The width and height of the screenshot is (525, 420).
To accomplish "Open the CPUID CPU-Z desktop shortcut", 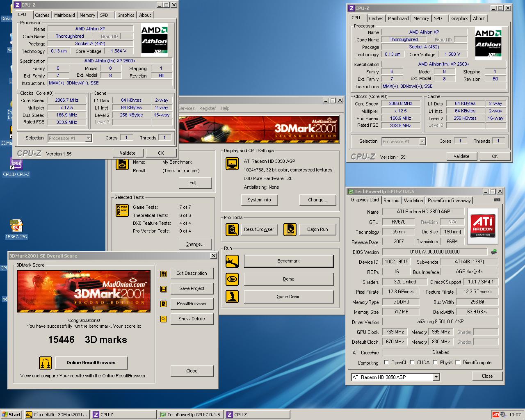I will (16, 167).
